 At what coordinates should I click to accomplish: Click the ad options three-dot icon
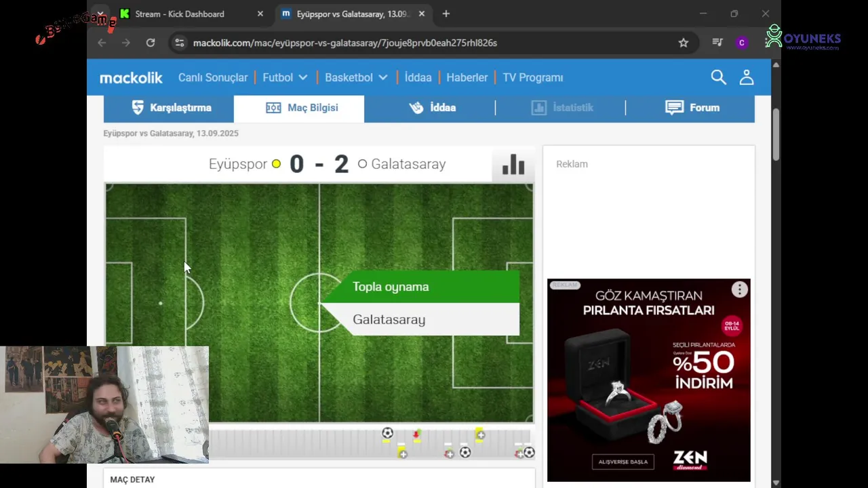(739, 290)
